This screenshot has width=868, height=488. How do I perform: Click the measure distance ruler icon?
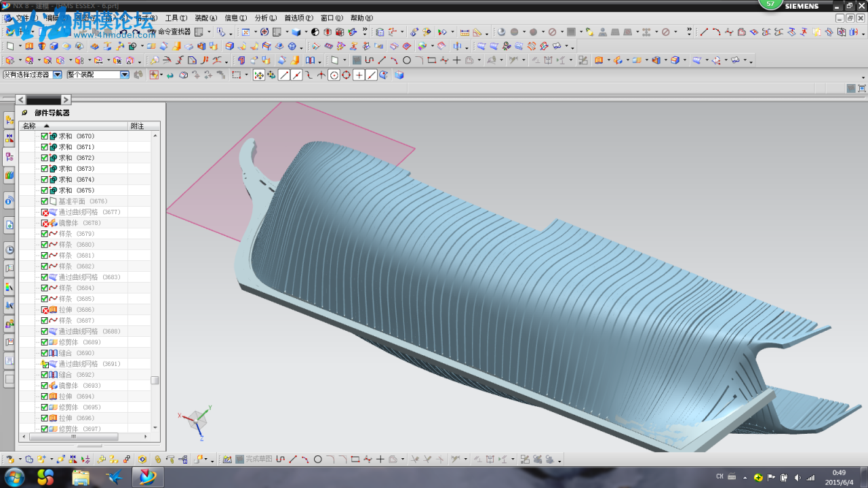[465, 31]
